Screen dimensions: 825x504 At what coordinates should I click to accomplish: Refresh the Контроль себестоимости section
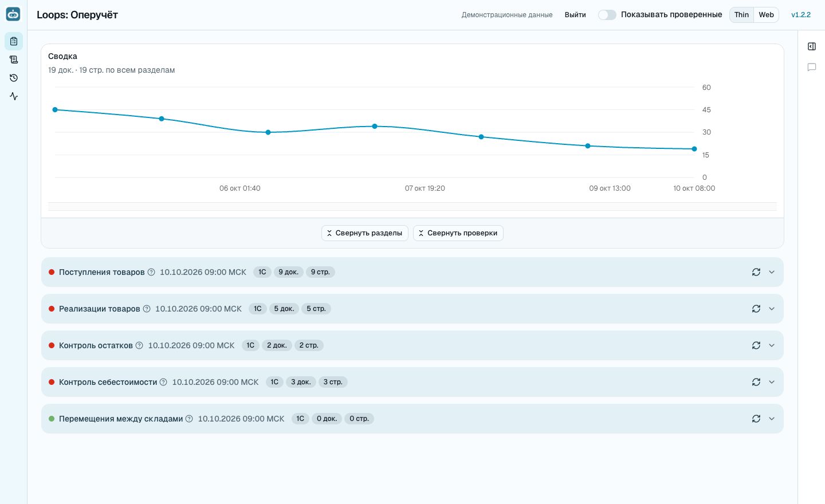(756, 382)
